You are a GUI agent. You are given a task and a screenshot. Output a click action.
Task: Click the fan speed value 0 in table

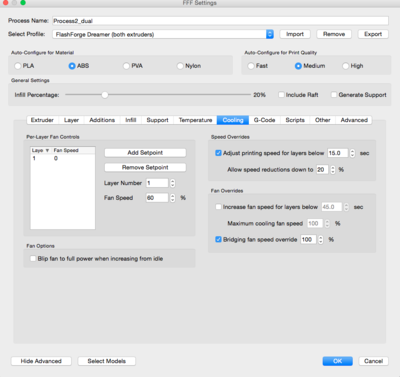click(x=56, y=158)
